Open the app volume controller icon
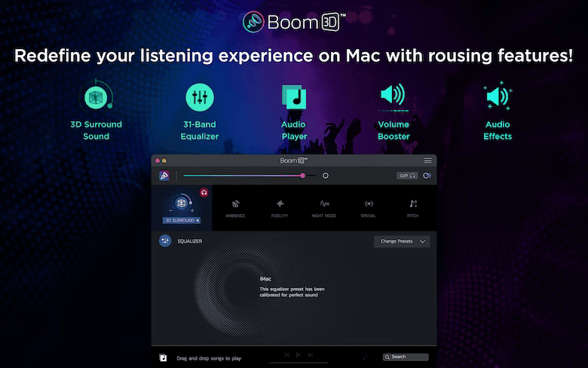This screenshot has height=368, width=588. tap(427, 176)
